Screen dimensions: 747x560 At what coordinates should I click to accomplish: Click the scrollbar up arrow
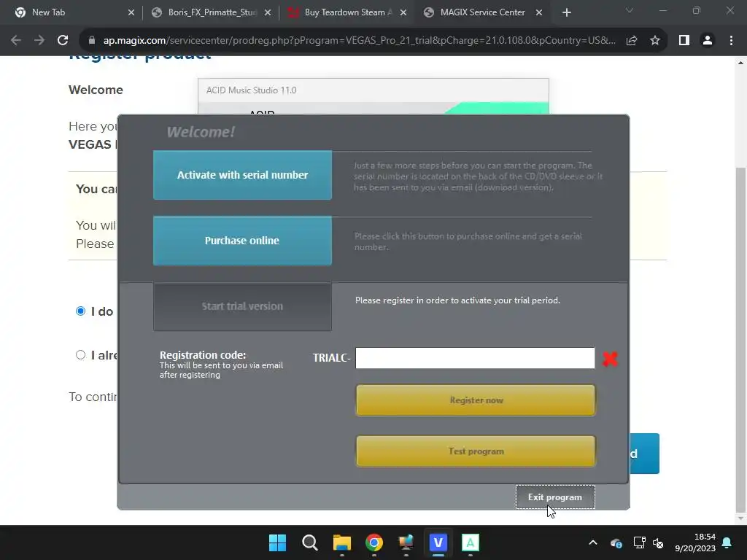tap(740, 63)
